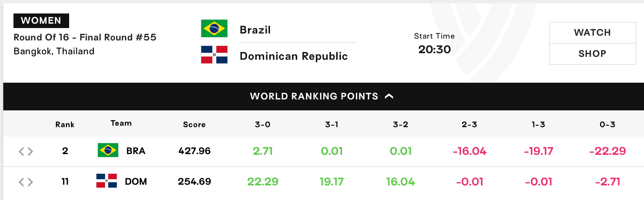This screenshot has height=200, width=644.
Task: Open the WATCH button
Action: pyautogui.click(x=592, y=33)
